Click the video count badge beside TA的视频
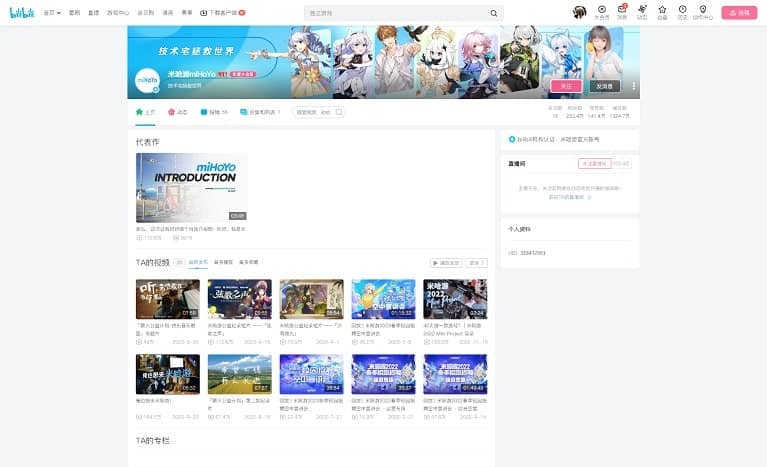 click(179, 263)
